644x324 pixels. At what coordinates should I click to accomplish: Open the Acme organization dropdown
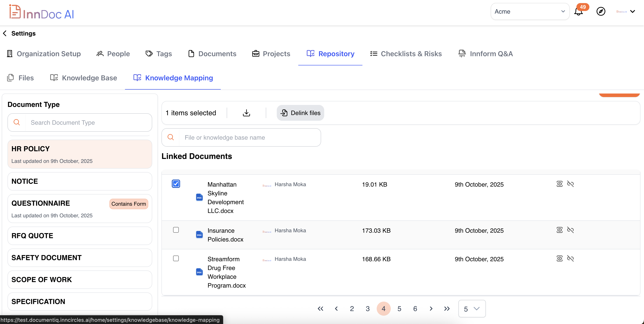click(x=530, y=11)
